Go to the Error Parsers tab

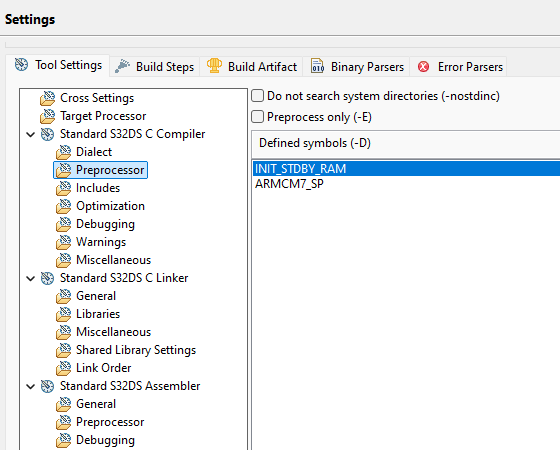point(459,67)
